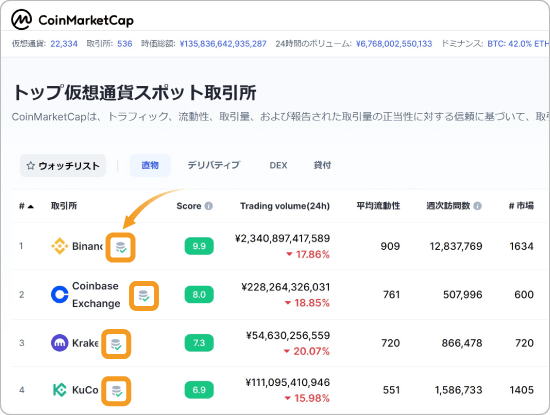Open the KuCoin exchange name link
The width and height of the screenshot is (550, 415).
pyautogui.click(x=85, y=390)
